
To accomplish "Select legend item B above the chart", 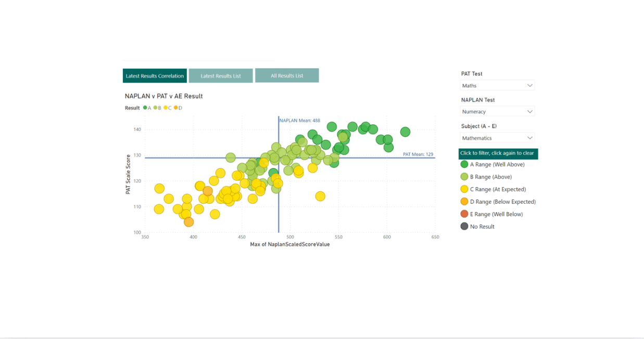I will 158,108.
